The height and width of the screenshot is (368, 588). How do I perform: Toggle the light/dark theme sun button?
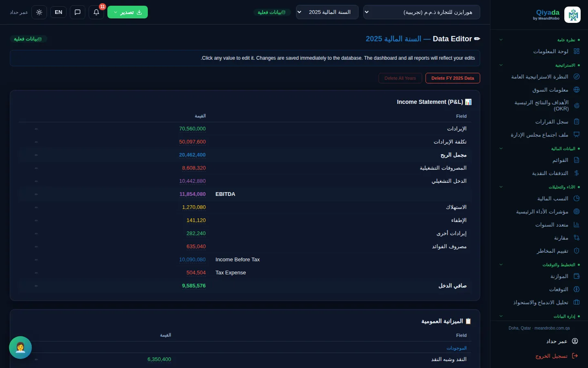point(39,12)
